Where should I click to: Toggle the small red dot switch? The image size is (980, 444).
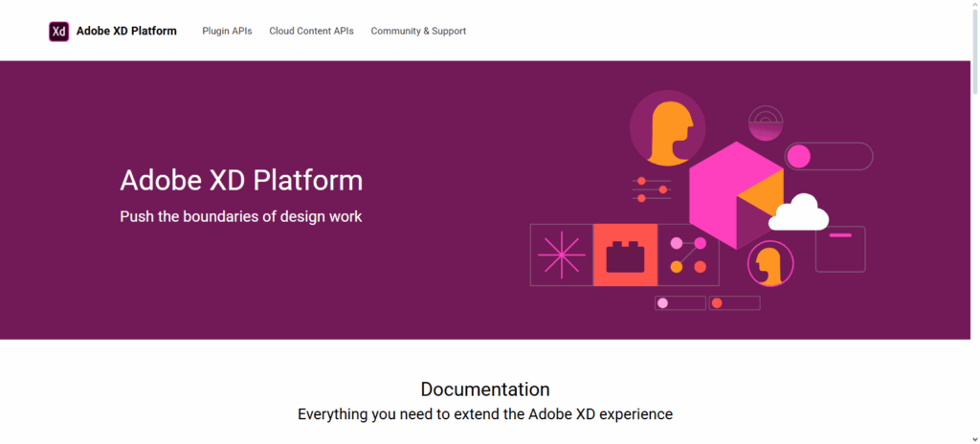click(x=735, y=303)
